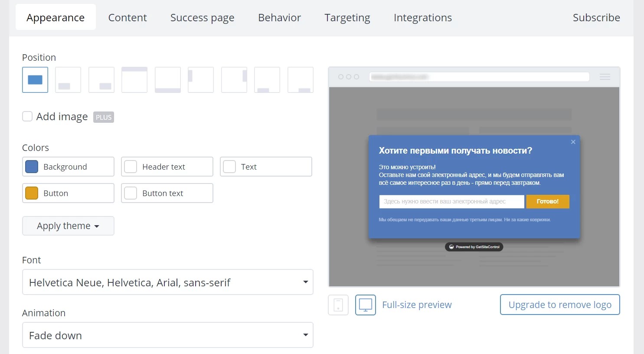Switch to the Integrations tab
The height and width of the screenshot is (354, 644).
tap(423, 17)
